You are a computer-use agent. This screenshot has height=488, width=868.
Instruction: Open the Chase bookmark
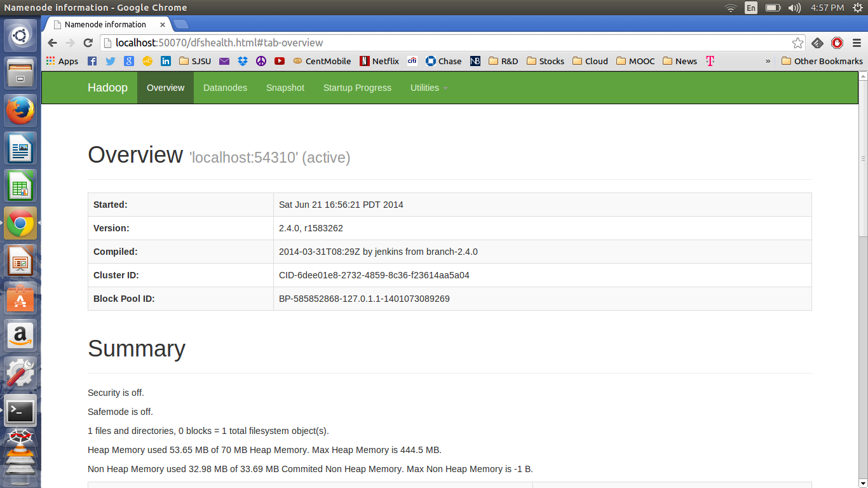tap(444, 61)
